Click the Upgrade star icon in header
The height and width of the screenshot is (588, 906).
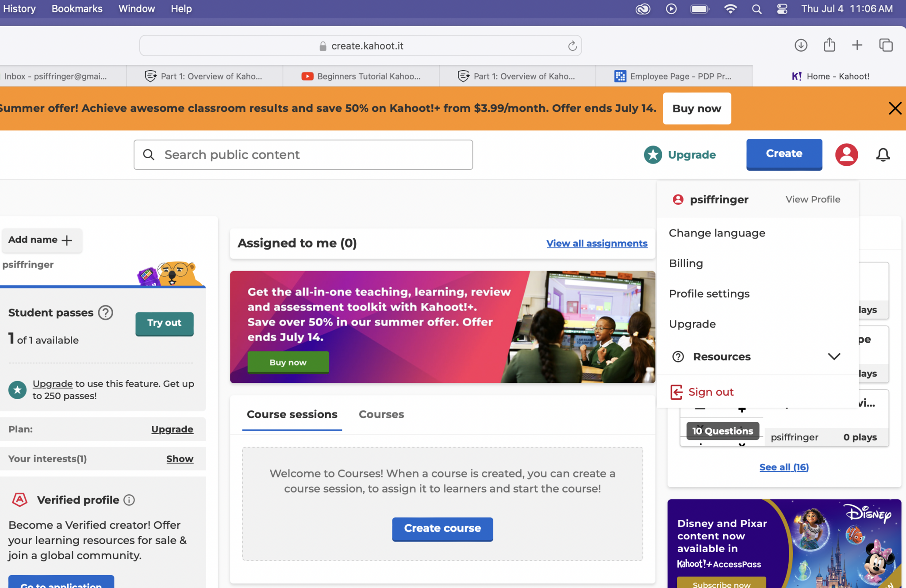(653, 155)
